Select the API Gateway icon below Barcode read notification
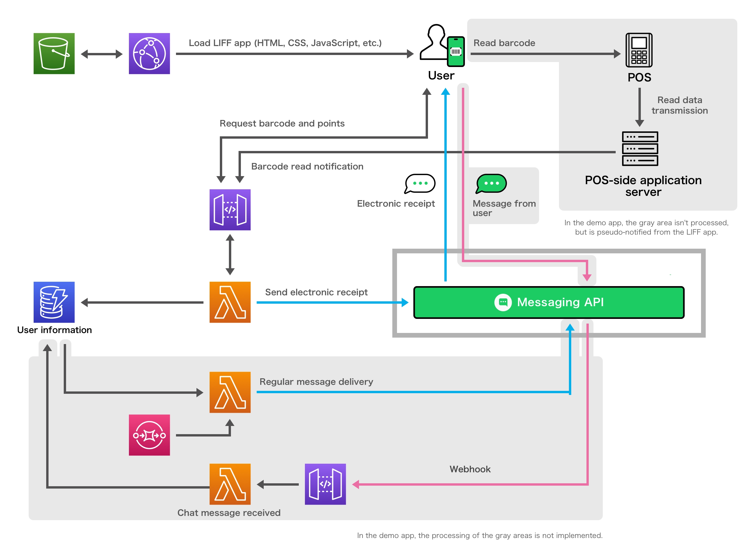This screenshot has height=550, width=756. click(230, 209)
